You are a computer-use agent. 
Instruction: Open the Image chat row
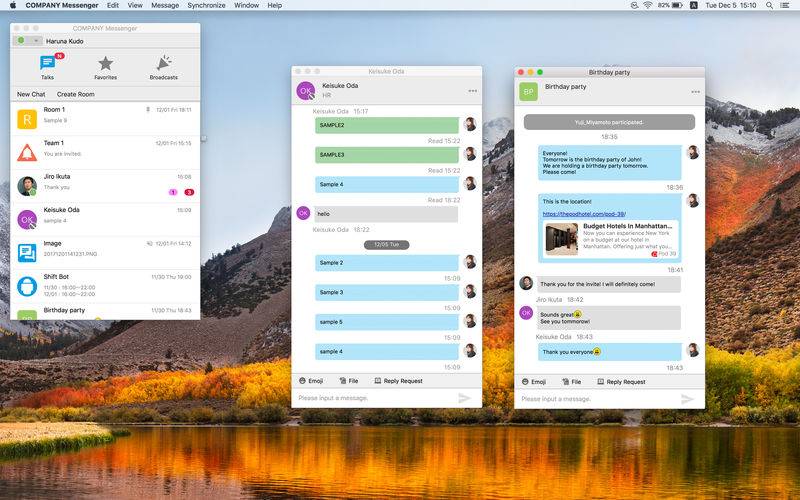click(105, 253)
